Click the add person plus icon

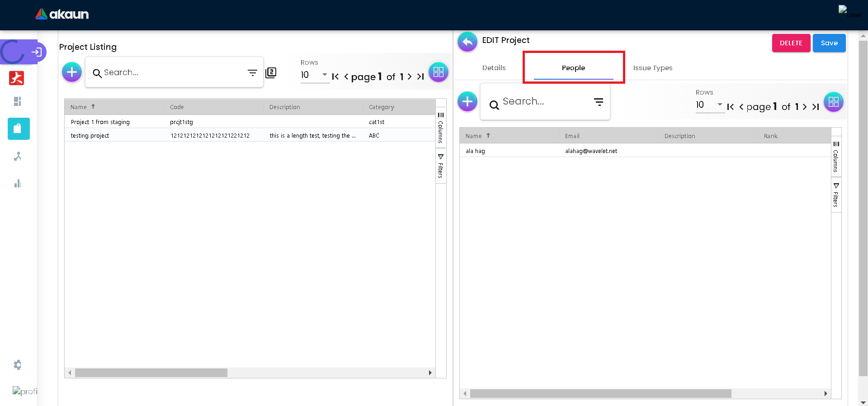point(467,101)
